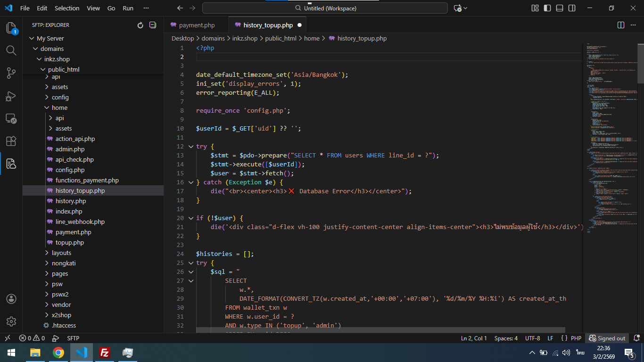Open the Search view in activity bar
The width and height of the screenshot is (644, 362).
11,50
